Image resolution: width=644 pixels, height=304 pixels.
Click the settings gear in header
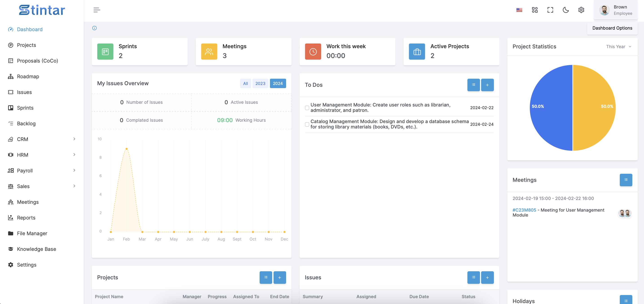tap(581, 10)
